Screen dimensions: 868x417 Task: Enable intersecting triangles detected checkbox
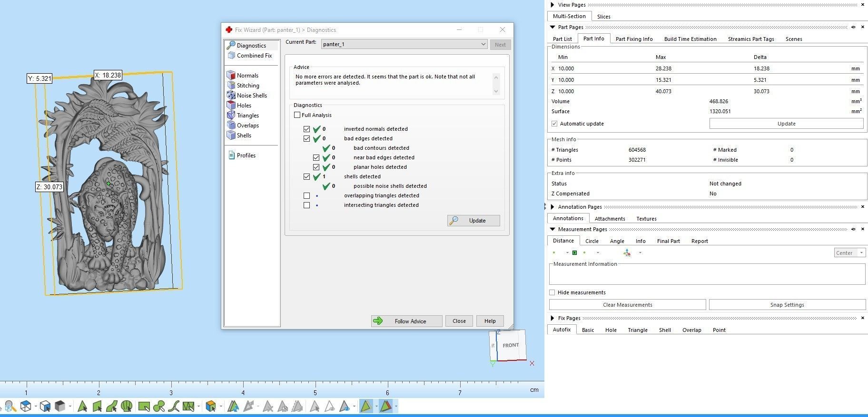[x=306, y=205]
